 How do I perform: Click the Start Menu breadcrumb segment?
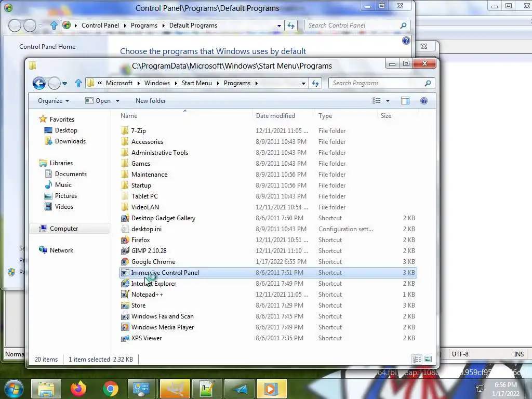click(196, 83)
